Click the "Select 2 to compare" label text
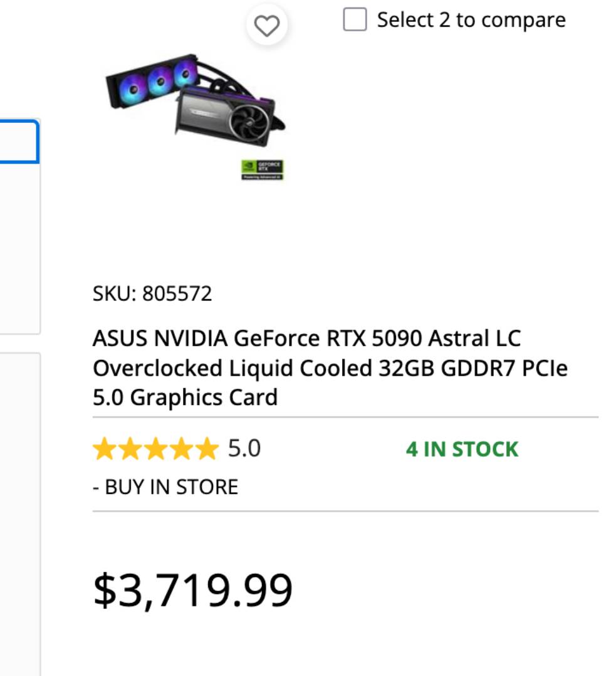This screenshot has height=676, width=616. (471, 20)
